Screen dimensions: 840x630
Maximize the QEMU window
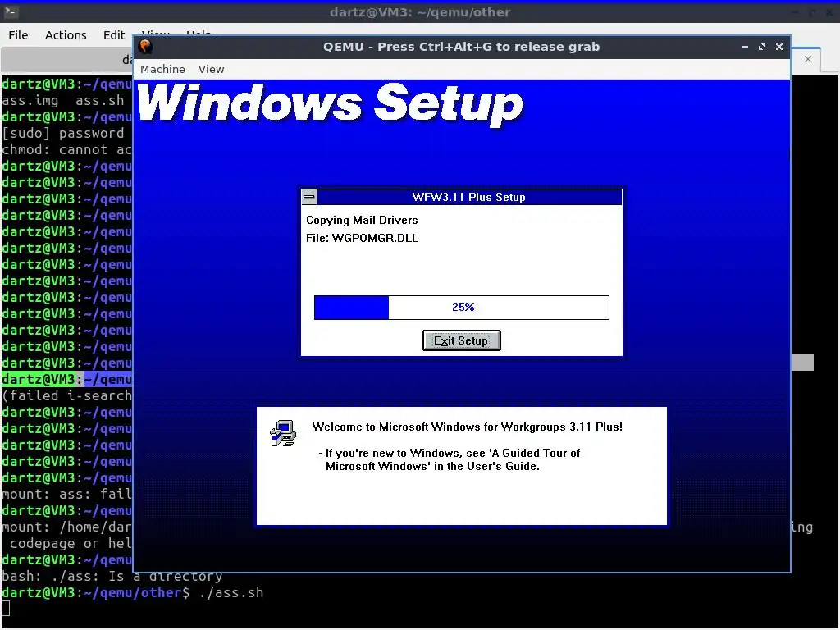[762, 47]
